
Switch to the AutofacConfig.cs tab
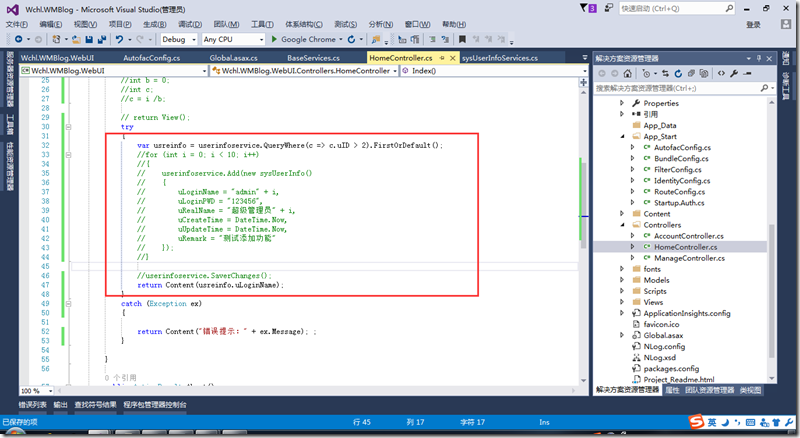click(152, 58)
